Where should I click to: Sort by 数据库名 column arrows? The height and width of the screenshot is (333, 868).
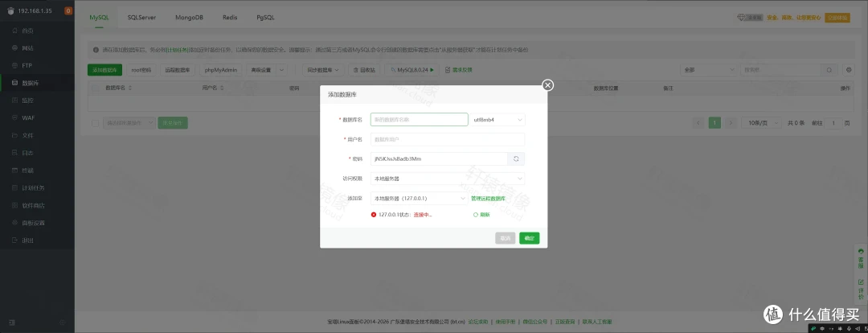130,88
